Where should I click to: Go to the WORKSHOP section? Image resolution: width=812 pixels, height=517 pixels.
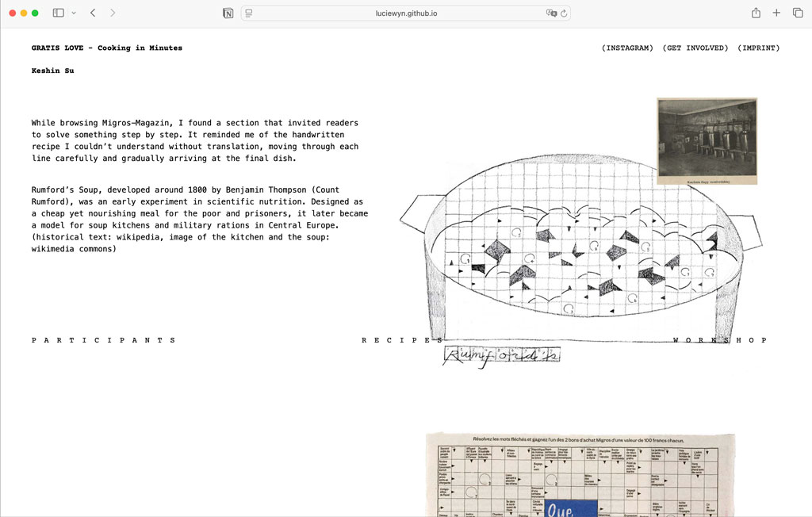coord(720,340)
